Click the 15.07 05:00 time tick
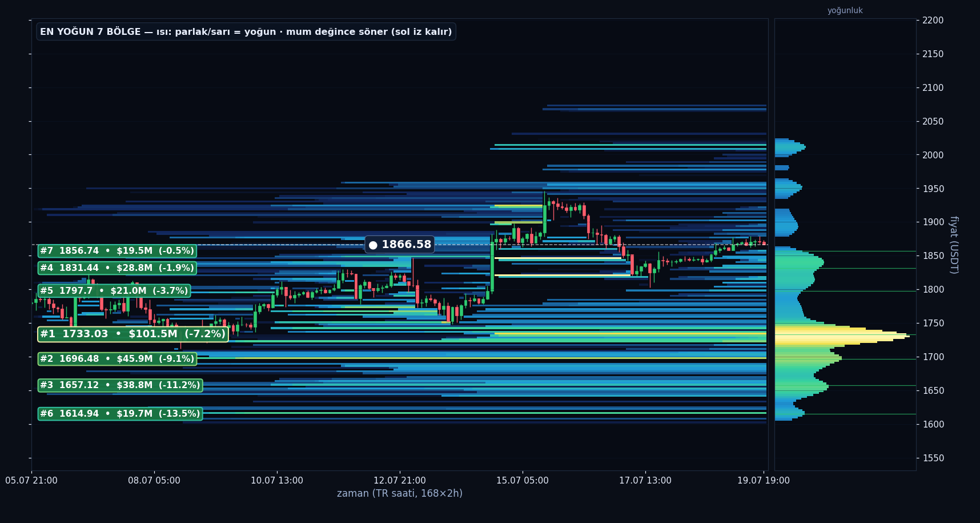980x523 pixels. pyautogui.click(x=523, y=481)
